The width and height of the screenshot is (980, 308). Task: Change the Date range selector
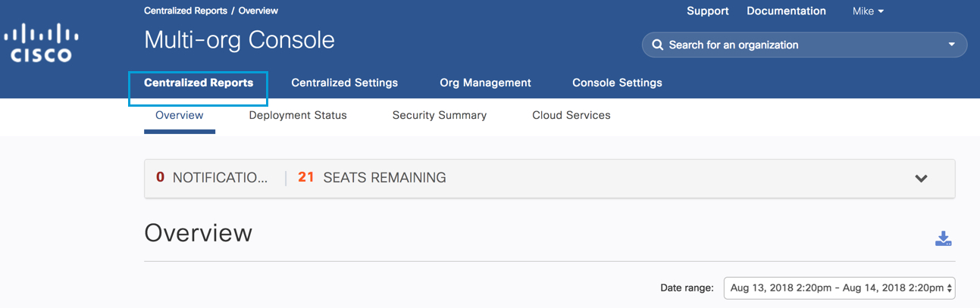coord(839,288)
